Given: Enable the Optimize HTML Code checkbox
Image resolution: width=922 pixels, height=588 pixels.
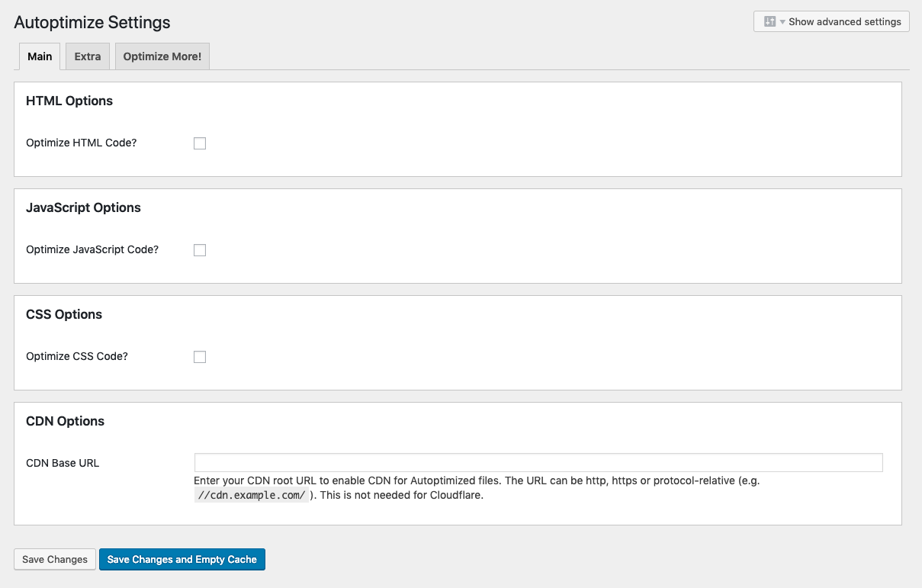Looking at the screenshot, I should point(200,143).
